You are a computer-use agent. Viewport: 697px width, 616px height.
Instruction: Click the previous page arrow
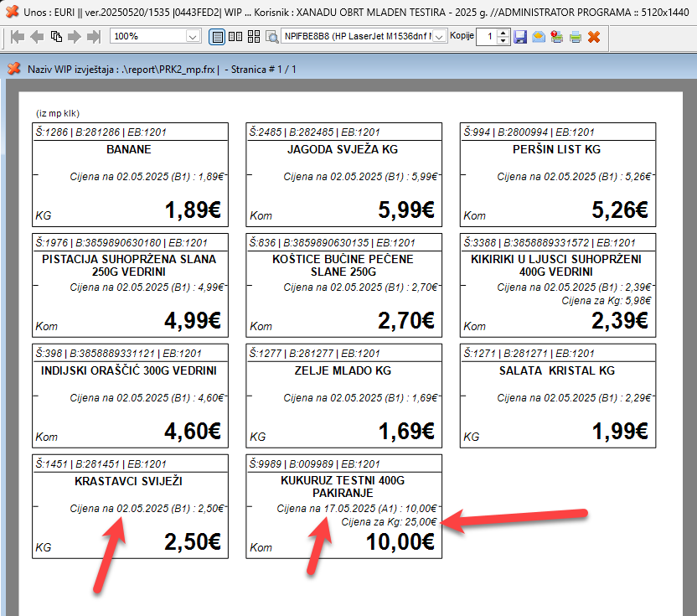(37, 37)
